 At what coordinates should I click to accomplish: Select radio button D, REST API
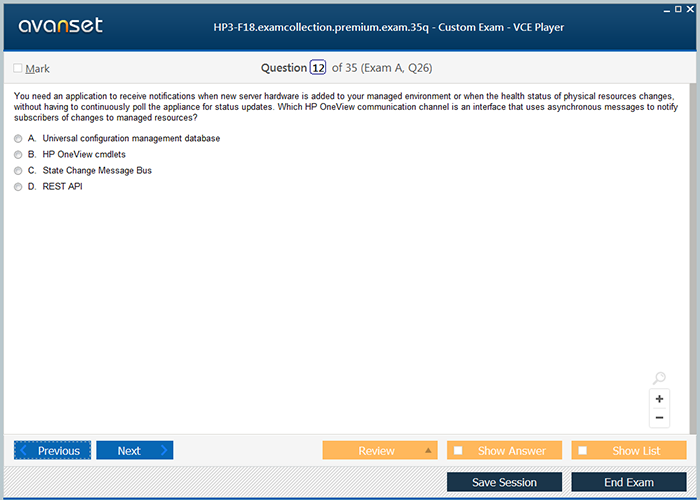click(18, 186)
